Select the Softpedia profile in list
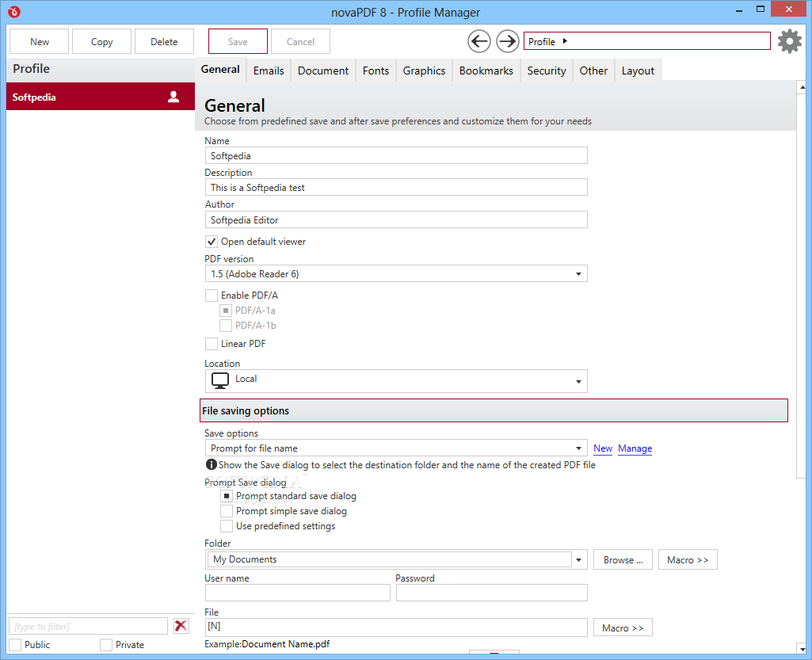Screen dimensions: 812x660 click(101, 97)
